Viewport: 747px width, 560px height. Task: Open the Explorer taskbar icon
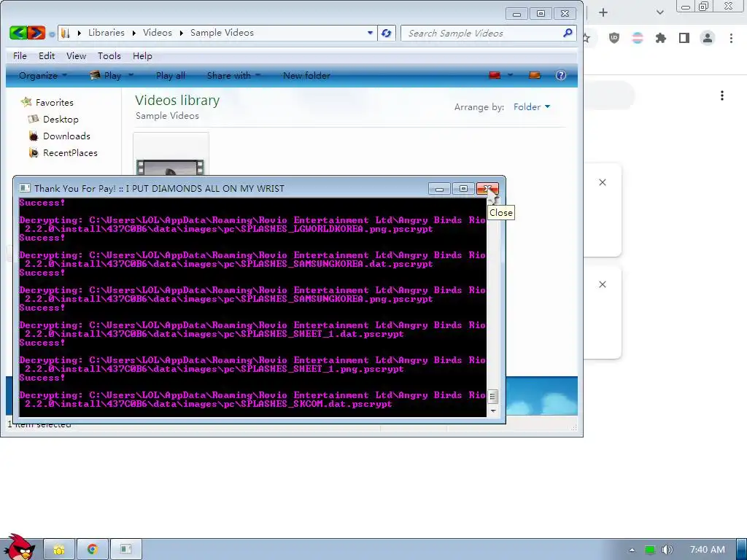coord(59,550)
